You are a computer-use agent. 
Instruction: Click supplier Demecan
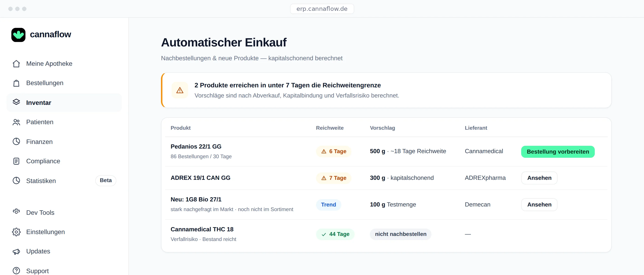477,204
